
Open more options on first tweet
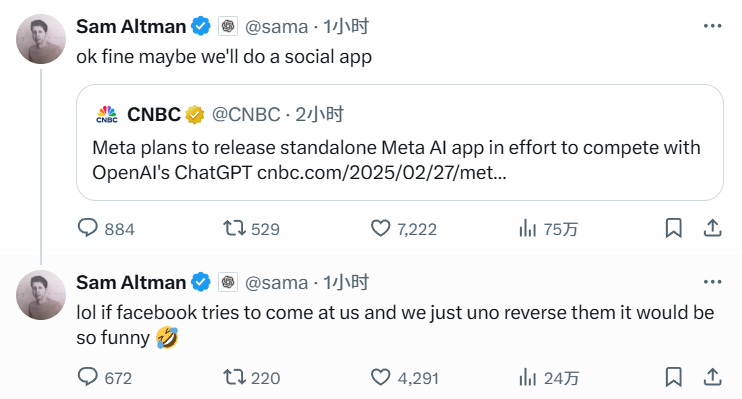tap(712, 26)
